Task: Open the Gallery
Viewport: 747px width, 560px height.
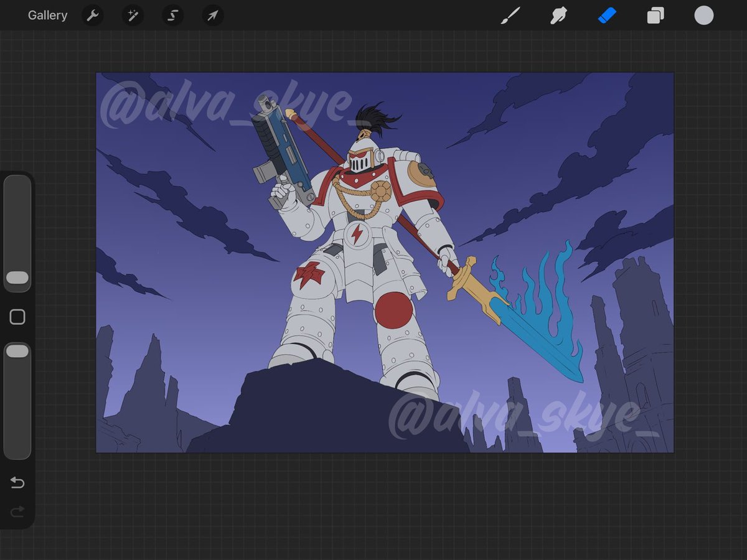Action: pyautogui.click(x=47, y=16)
